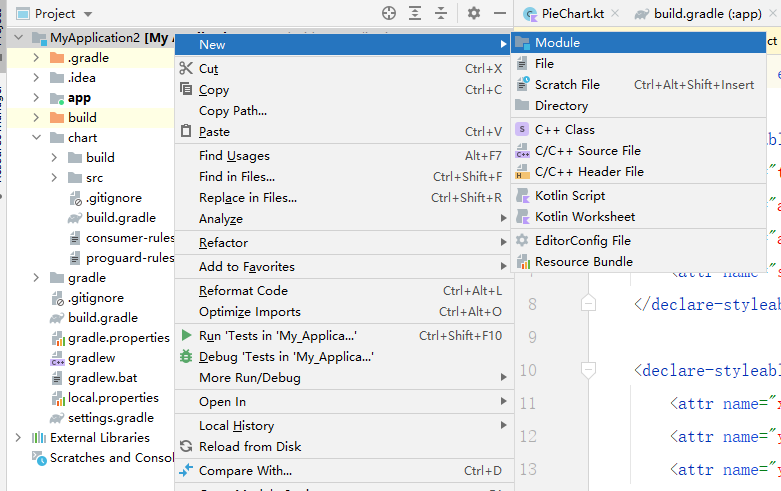Screen dimensions: 781x491
Task: Select EditorConfig File option
Action: tap(639, 241)
